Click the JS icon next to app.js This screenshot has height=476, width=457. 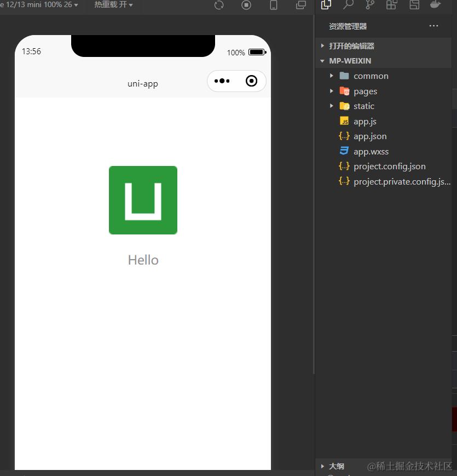[x=344, y=121]
